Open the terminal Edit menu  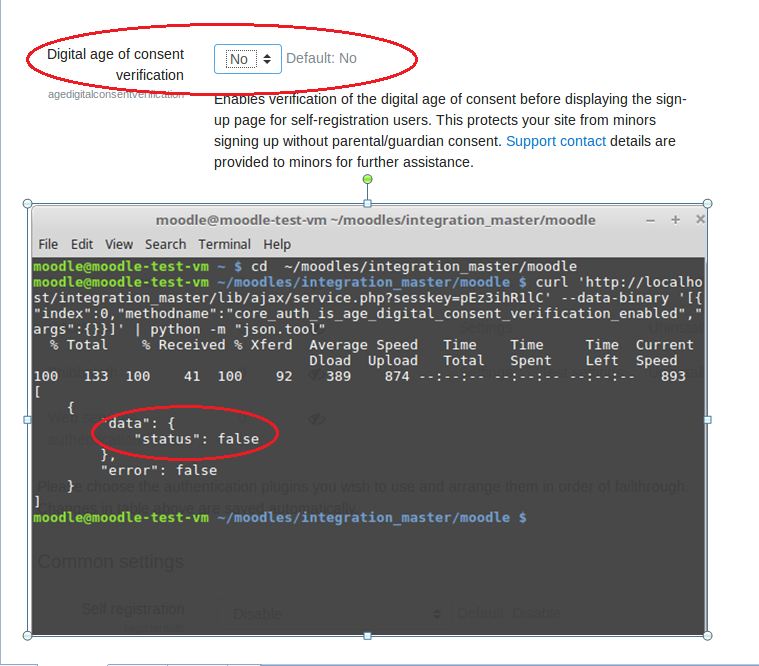tap(82, 244)
